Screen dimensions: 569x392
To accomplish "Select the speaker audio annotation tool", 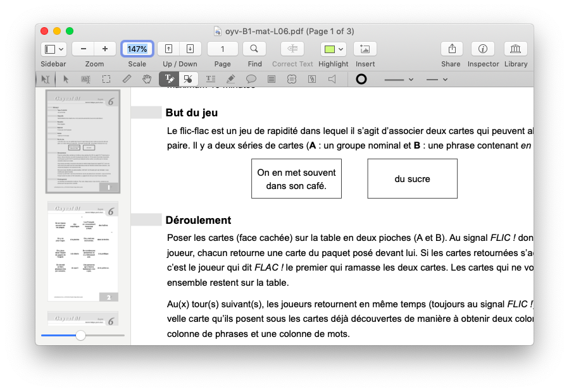I will coord(332,79).
